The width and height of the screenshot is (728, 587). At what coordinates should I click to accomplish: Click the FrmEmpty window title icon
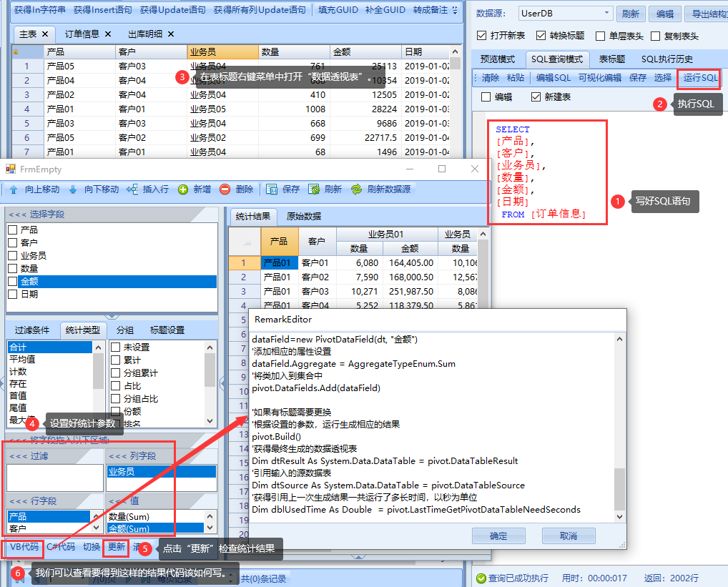(x=10, y=169)
